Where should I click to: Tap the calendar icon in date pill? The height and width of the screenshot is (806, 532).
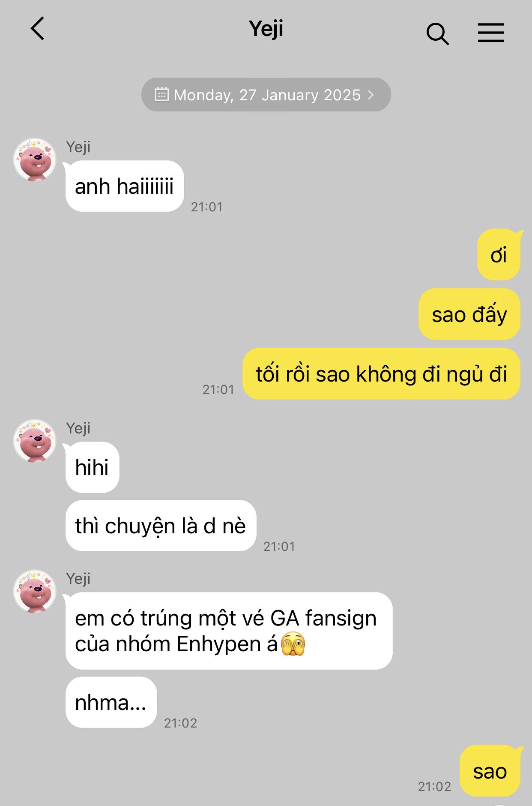(161, 94)
